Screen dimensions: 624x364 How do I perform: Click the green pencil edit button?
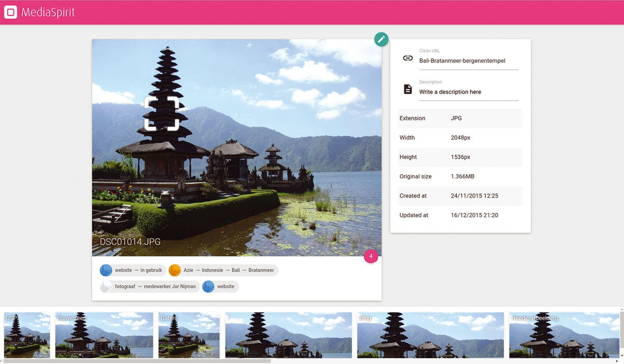point(381,39)
